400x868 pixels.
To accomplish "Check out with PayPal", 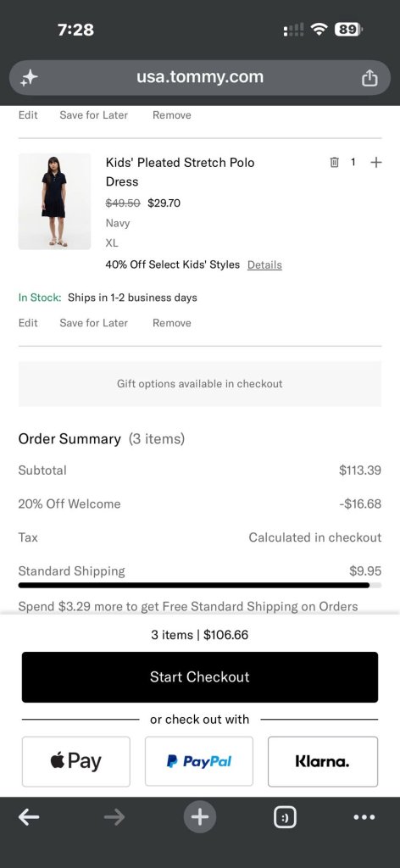I will (x=199, y=761).
